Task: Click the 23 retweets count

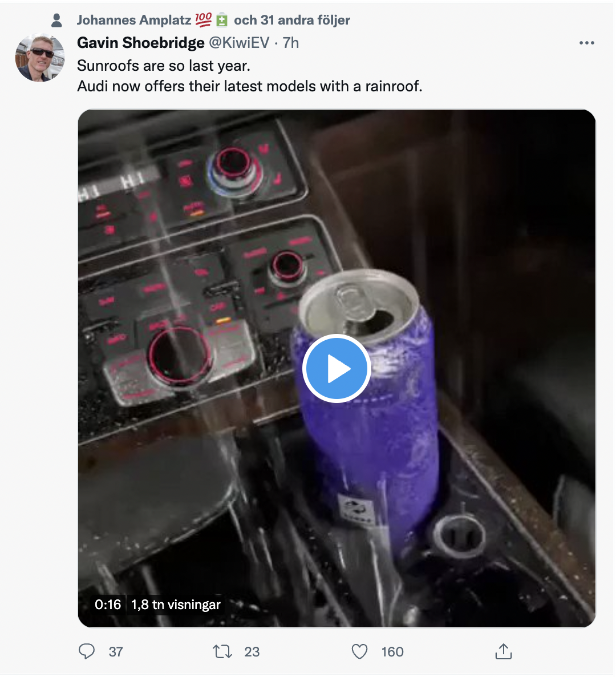Action: click(252, 652)
